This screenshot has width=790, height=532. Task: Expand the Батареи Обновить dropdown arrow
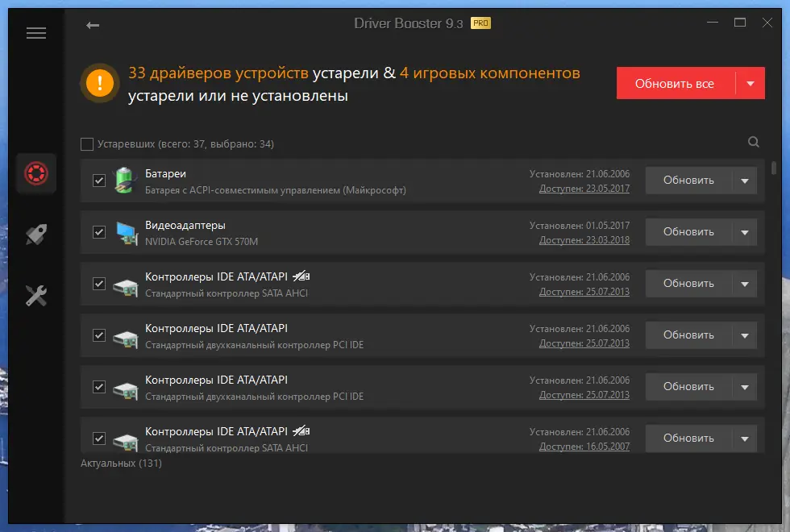point(745,181)
